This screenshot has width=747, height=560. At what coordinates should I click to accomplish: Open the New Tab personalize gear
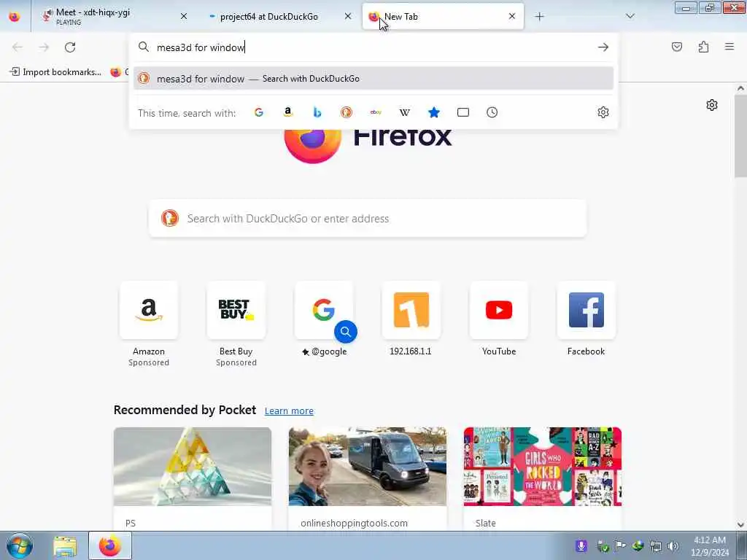click(x=712, y=105)
